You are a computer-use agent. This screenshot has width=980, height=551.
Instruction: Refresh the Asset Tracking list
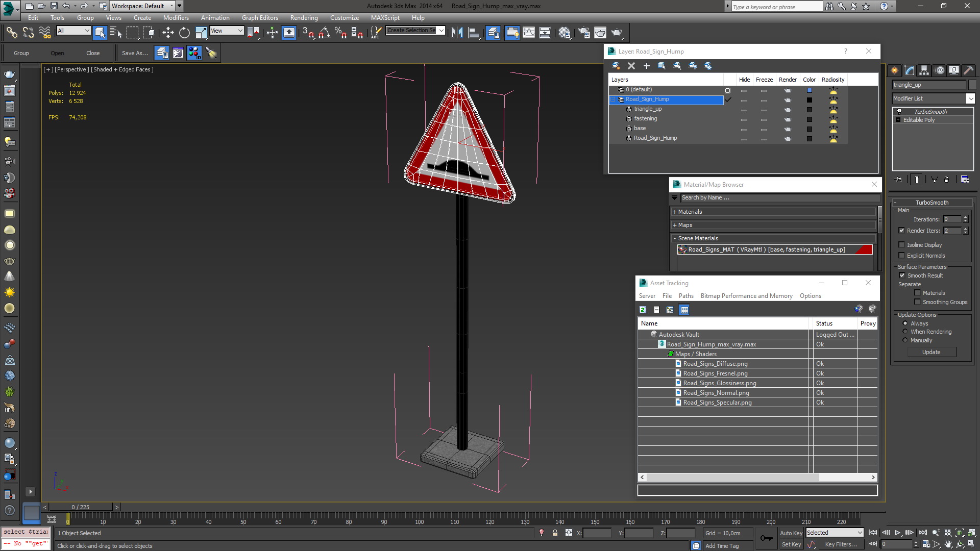tap(643, 310)
